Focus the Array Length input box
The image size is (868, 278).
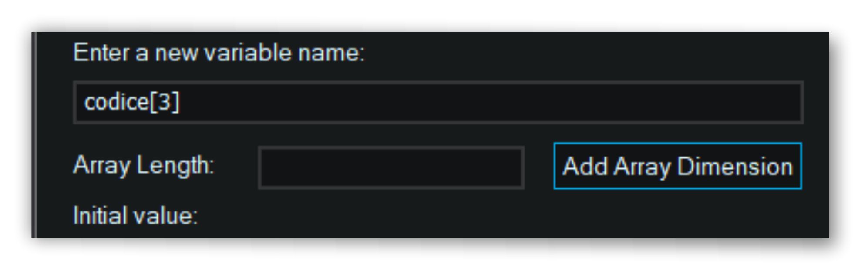pos(391,167)
